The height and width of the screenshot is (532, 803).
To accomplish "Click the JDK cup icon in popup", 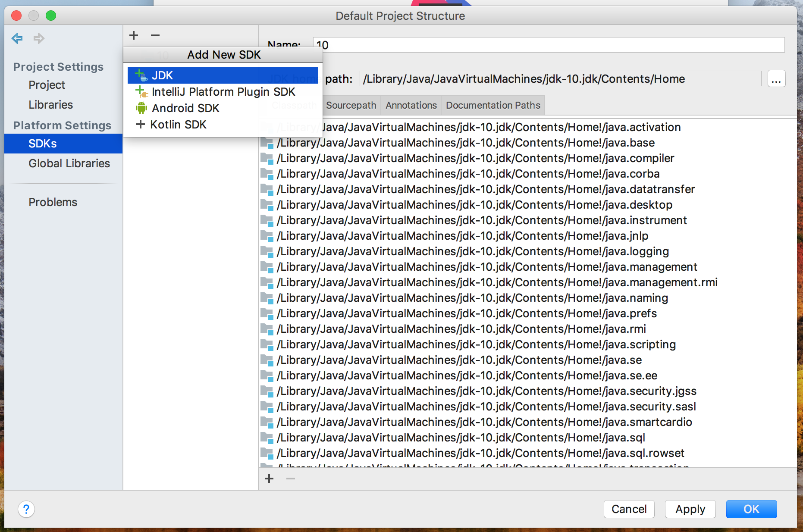I will pyautogui.click(x=141, y=75).
